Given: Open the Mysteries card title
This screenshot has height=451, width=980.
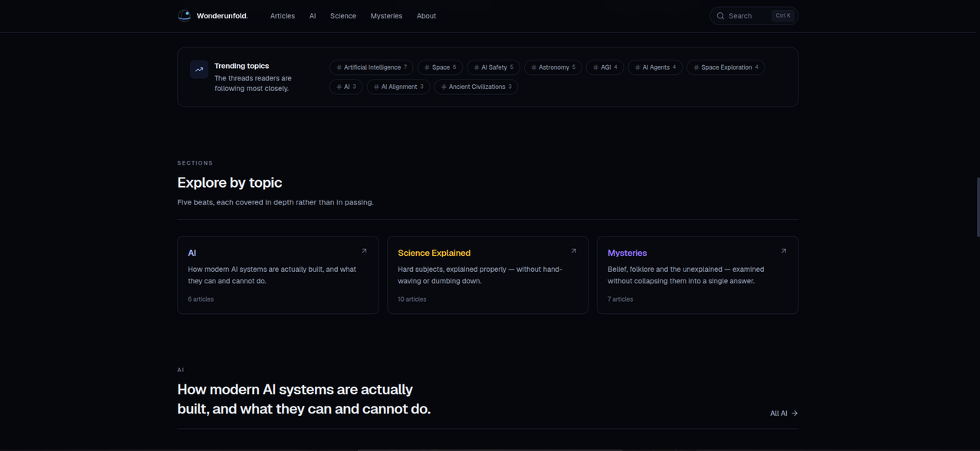Looking at the screenshot, I should [628, 253].
